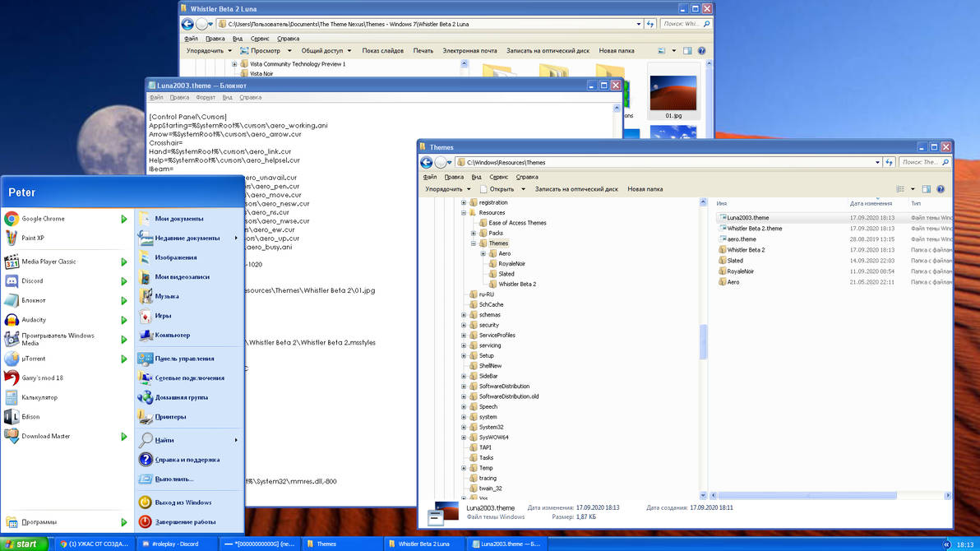Launch Audacity from the Start menu
Screen dimensions: 980x551
pos(34,320)
